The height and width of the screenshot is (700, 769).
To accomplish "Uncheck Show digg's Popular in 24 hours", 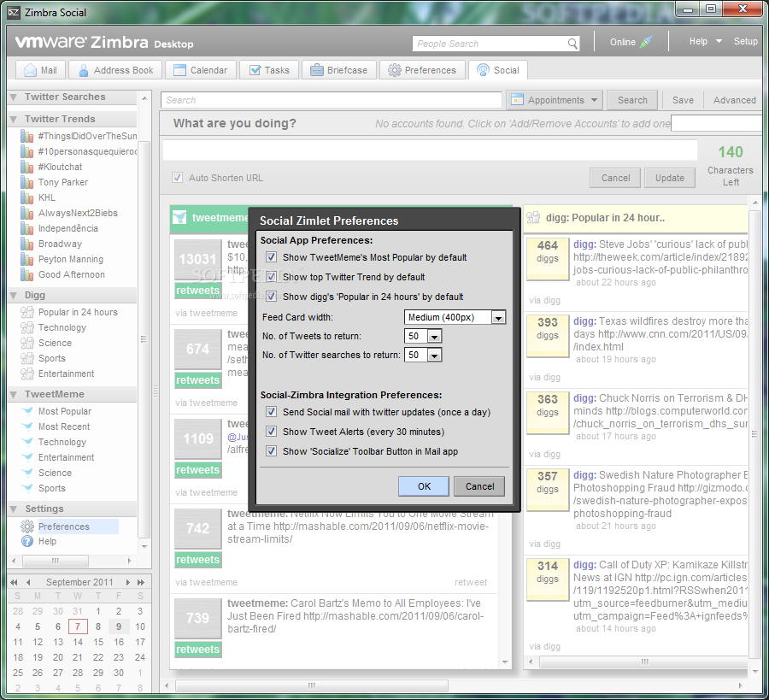I will coord(271,297).
